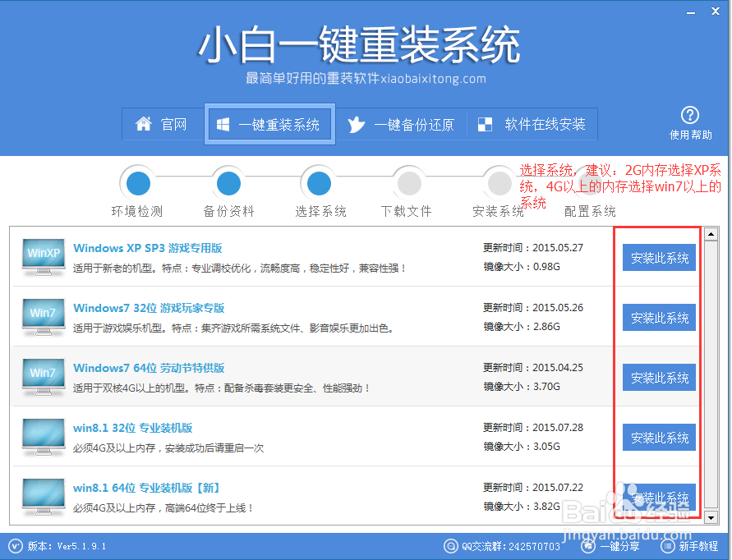Switch to 一键备份还原 tab
Screen dimensions: 732x560
[401, 124]
